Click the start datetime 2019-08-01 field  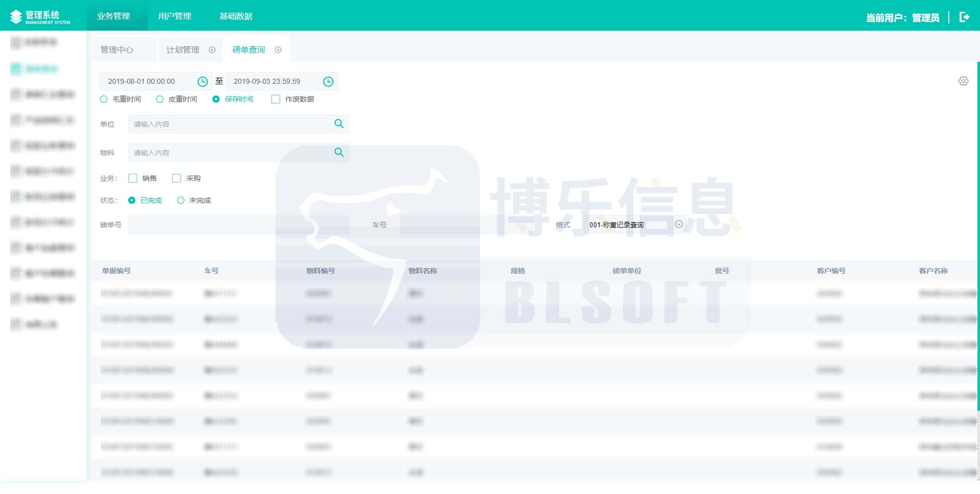point(156,81)
